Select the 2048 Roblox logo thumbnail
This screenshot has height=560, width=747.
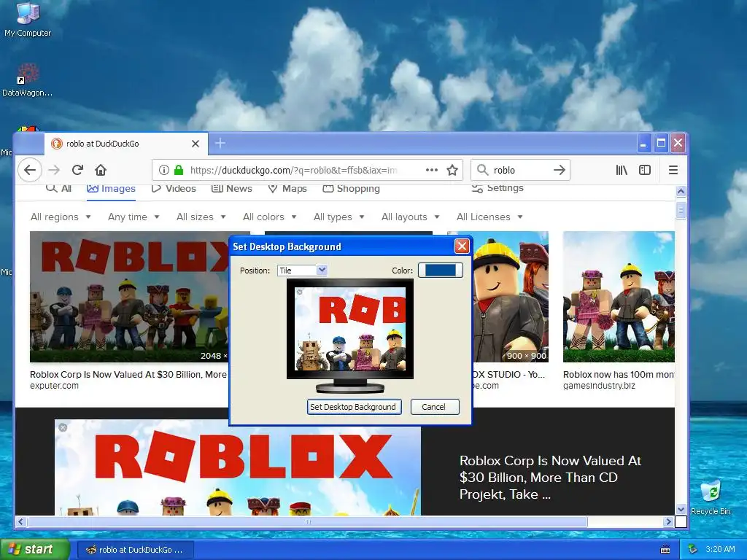129,297
